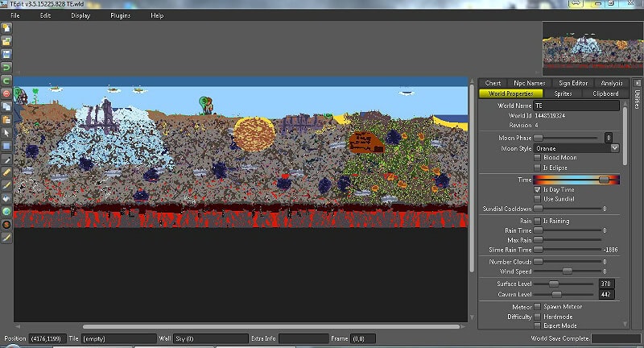The height and width of the screenshot is (348, 644).
Task: Open the Plugins menu
Action: tap(120, 15)
